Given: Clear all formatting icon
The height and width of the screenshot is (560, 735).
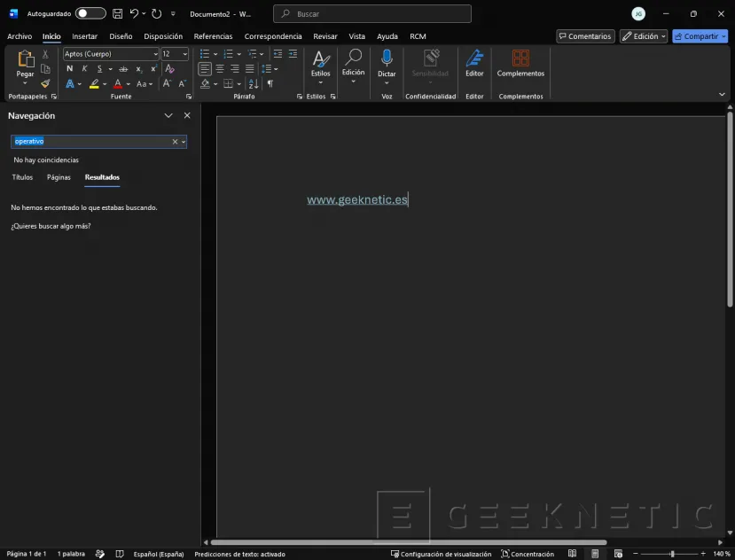Looking at the screenshot, I should pos(169,69).
